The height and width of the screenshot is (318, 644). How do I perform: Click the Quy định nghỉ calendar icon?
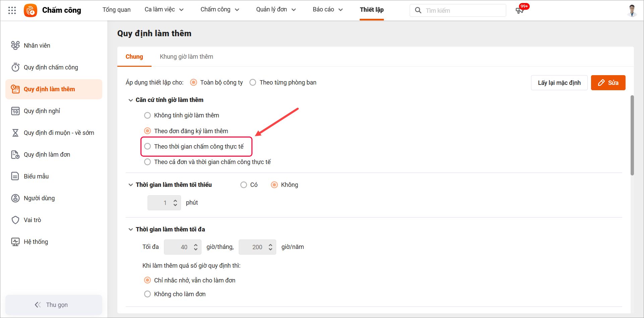(x=15, y=111)
